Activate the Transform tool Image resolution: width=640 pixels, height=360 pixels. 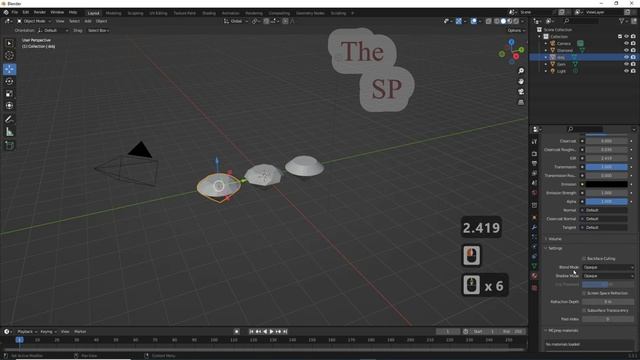(9, 106)
